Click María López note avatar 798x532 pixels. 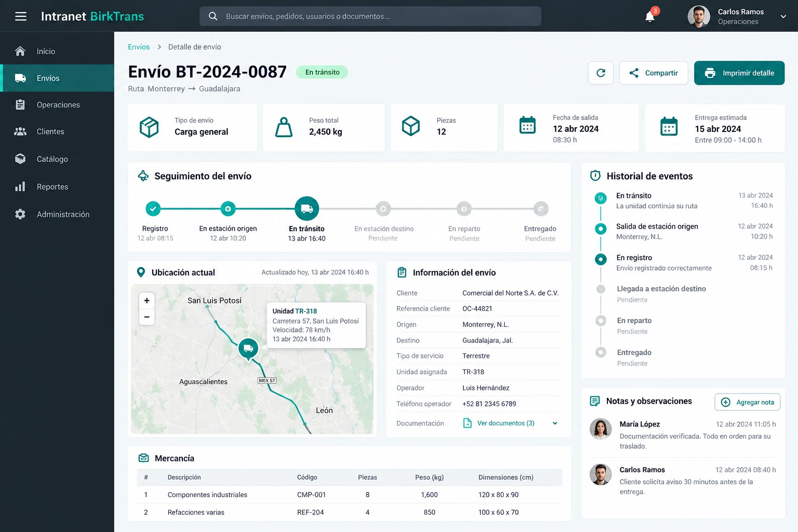[x=601, y=429]
